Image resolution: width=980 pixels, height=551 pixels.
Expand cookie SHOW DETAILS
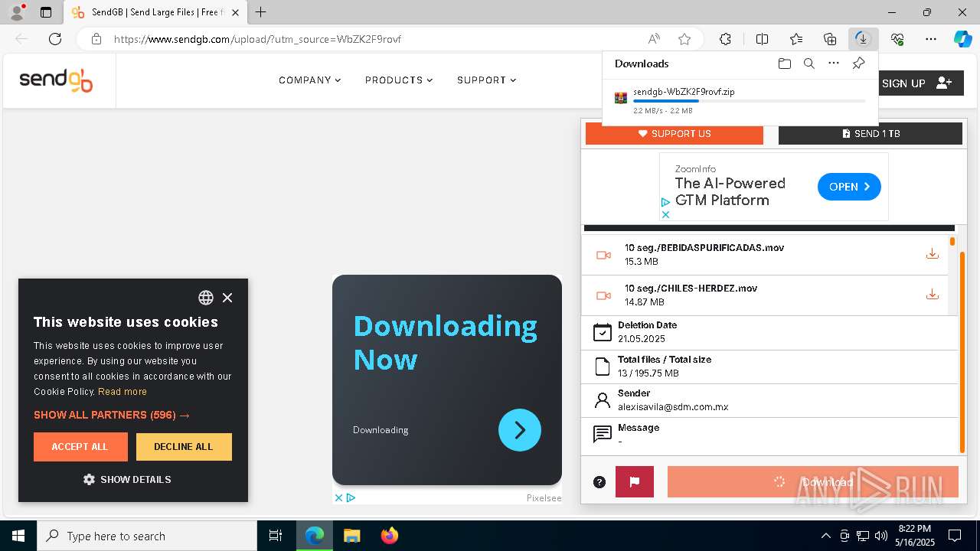(x=127, y=480)
